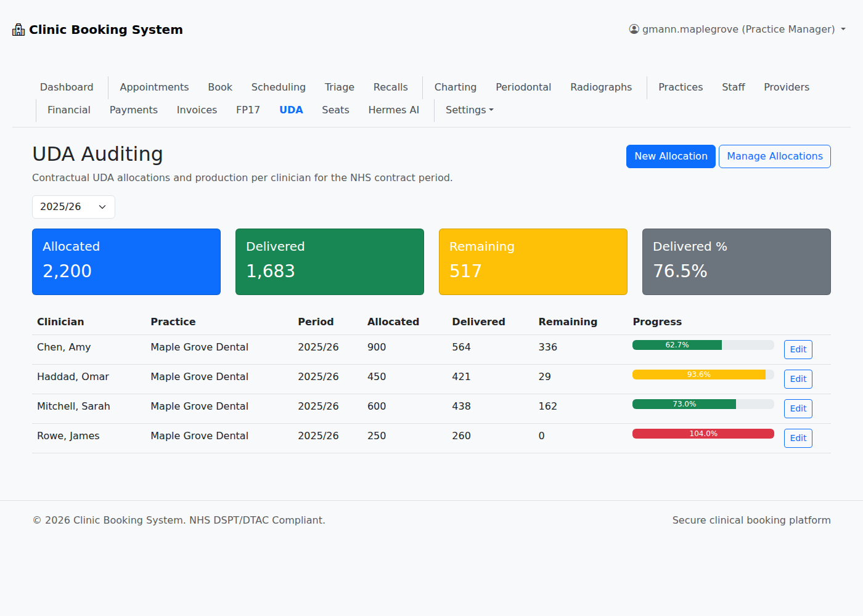Screen dimensions: 863x616
Task: Click the delivered value 260
Action: point(461,436)
